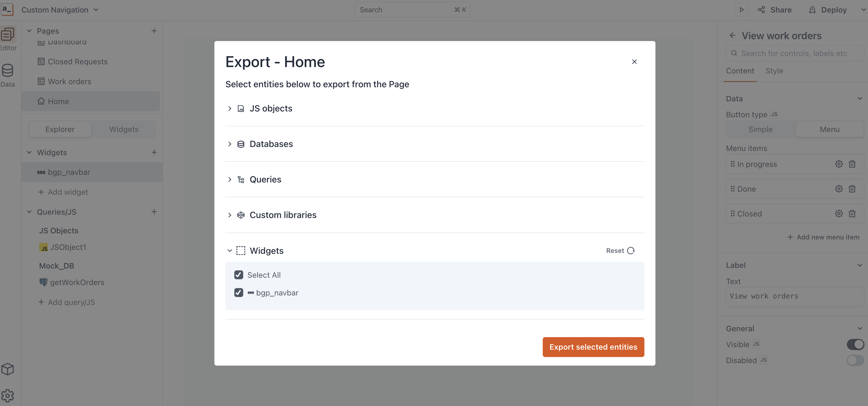Uncheck the Select All checkbox
This screenshot has width=868, height=406.
[239, 275]
